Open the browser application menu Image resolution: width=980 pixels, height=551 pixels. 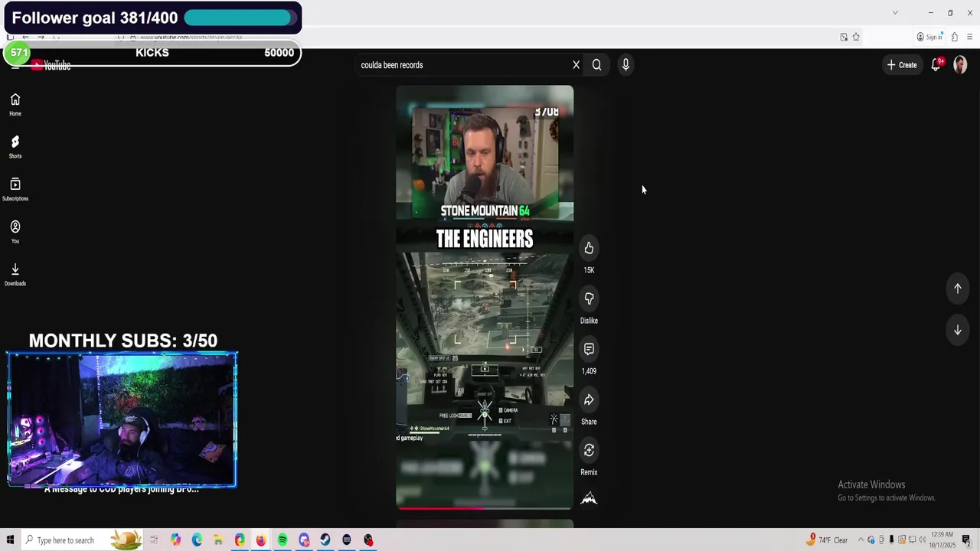click(970, 37)
